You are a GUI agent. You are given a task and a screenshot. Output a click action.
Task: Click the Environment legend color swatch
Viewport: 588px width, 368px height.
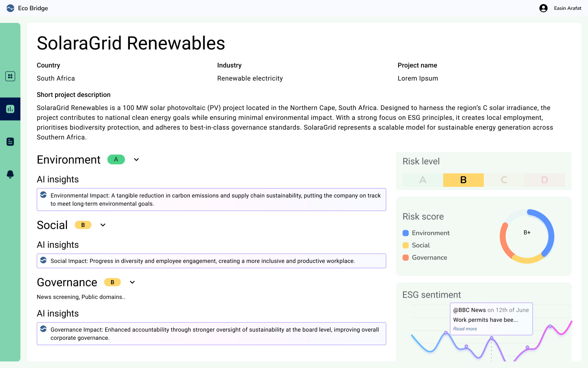click(405, 233)
